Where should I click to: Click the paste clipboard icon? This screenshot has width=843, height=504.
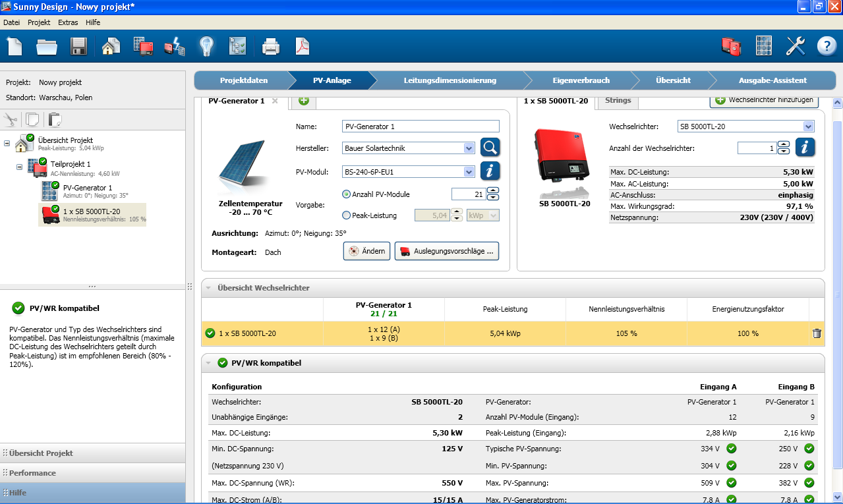(55, 119)
